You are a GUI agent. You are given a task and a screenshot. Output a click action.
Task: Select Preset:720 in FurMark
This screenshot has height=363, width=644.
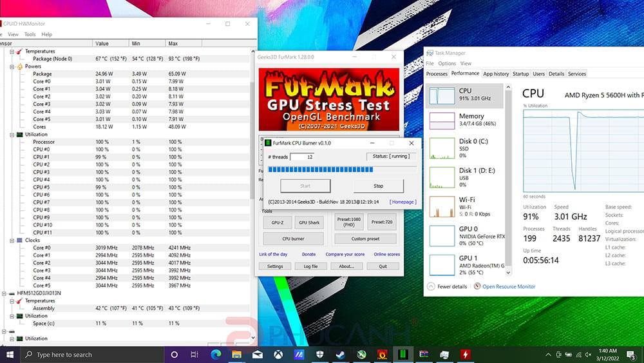(x=382, y=222)
